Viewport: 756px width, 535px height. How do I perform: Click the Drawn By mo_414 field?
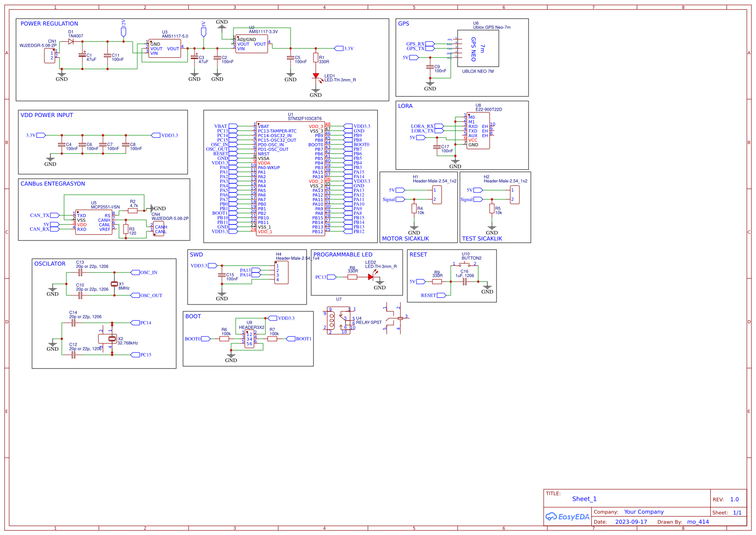pos(697,521)
